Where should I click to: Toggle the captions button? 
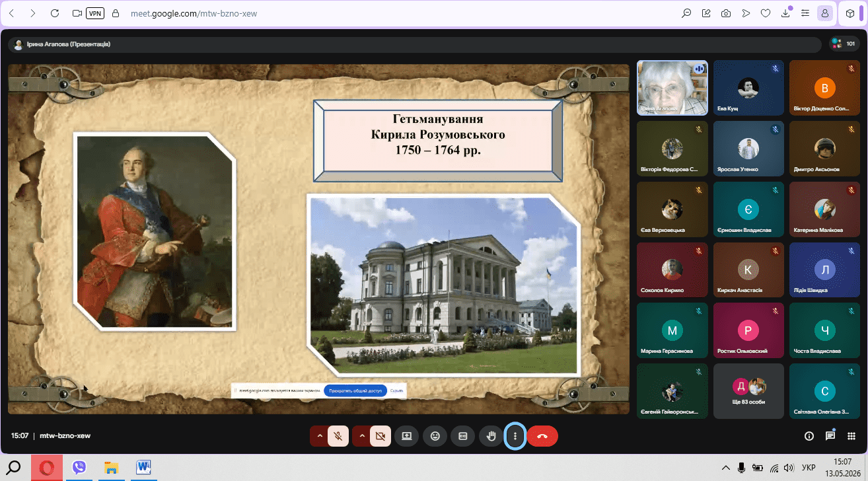point(463,436)
